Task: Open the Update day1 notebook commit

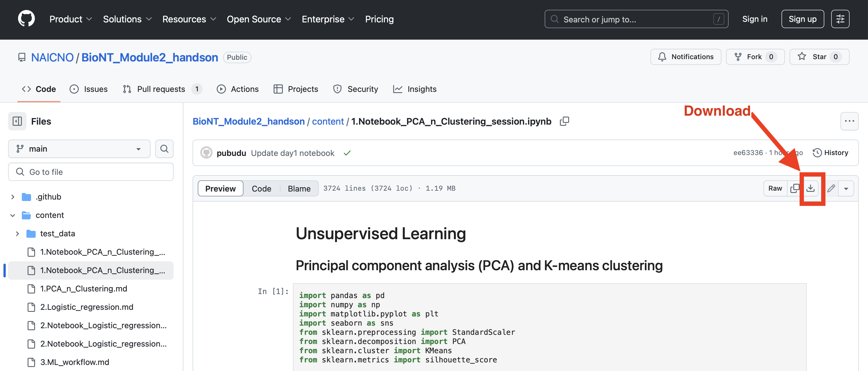Action: 293,153
